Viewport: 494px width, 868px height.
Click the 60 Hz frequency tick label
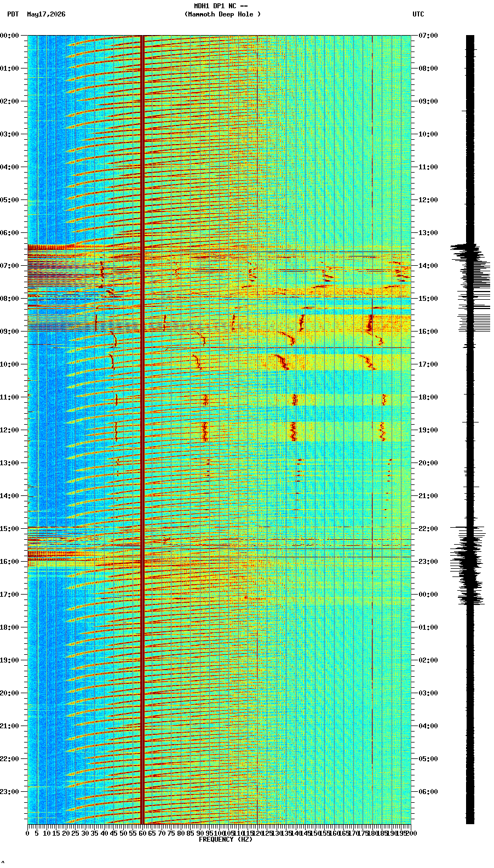[142, 833]
